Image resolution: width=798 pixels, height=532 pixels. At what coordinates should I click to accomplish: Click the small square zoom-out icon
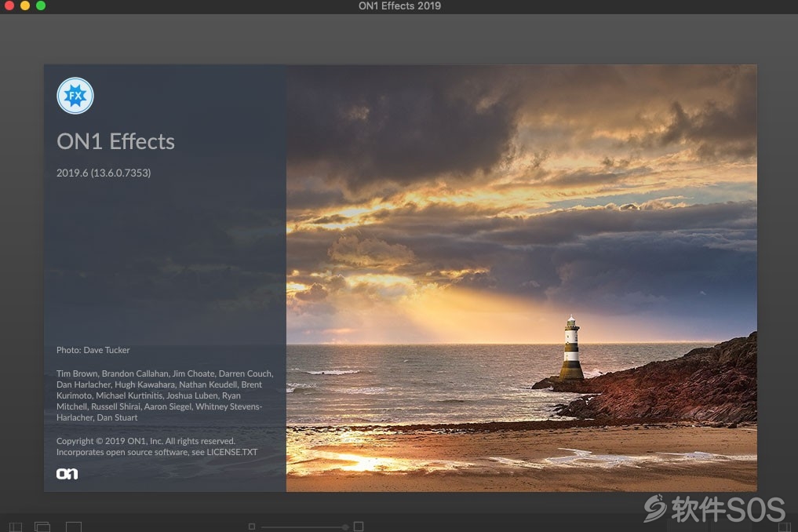point(251,527)
